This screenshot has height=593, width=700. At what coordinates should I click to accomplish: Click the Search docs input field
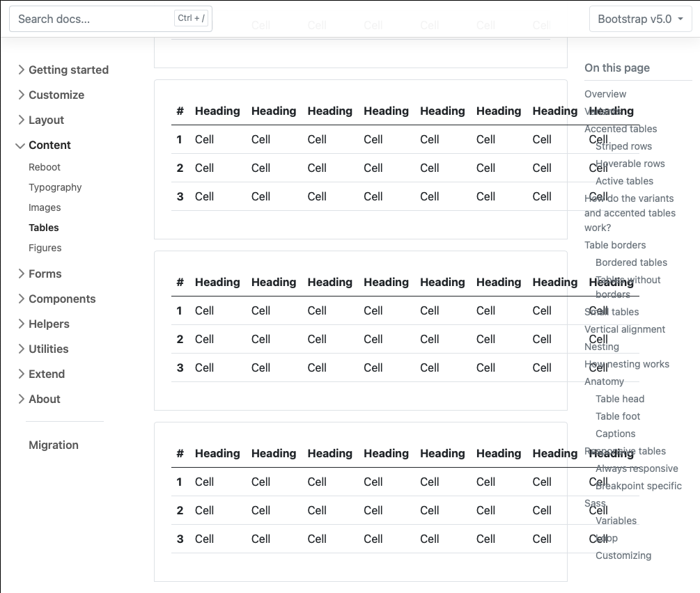coord(110,19)
